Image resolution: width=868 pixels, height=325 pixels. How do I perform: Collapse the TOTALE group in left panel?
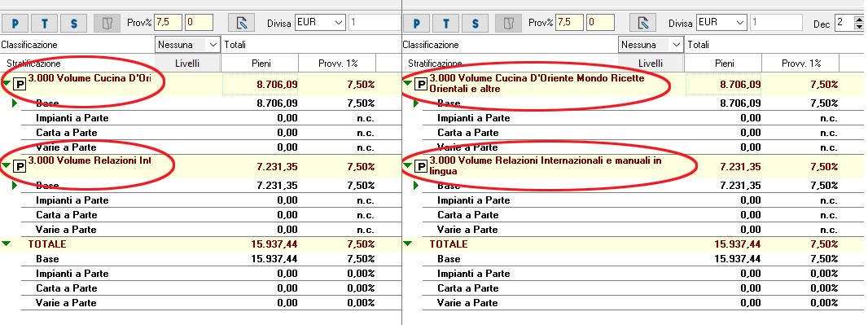coord(6,244)
